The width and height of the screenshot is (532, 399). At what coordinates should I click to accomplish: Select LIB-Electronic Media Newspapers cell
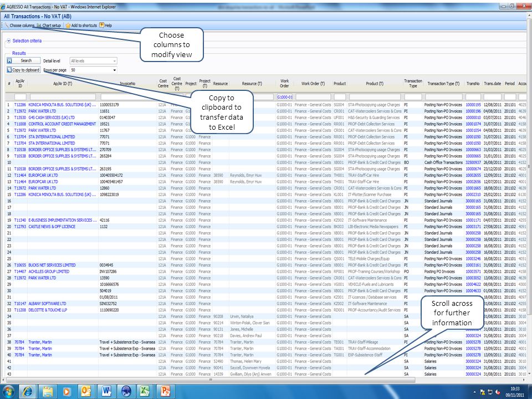pyautogui.click(x=373, y=227)
